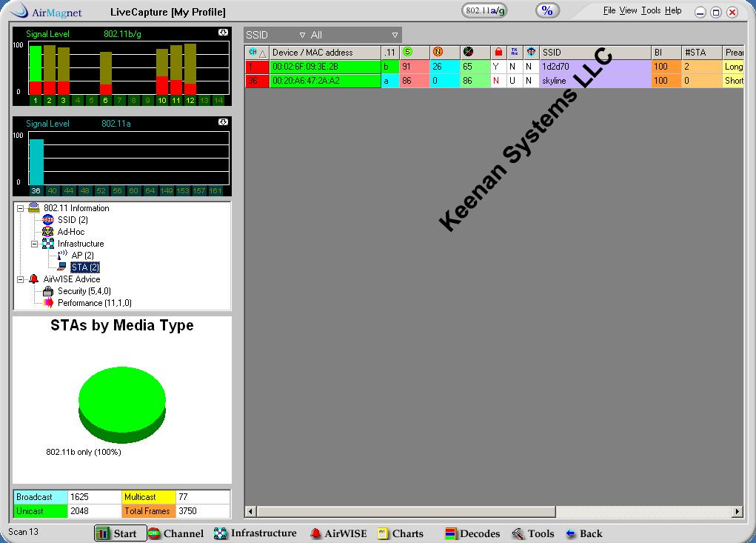Viewport: 756px width, 543px height.
Task: Toggle the 802.11a/g band selector
Action: click(x=484, y=10)
